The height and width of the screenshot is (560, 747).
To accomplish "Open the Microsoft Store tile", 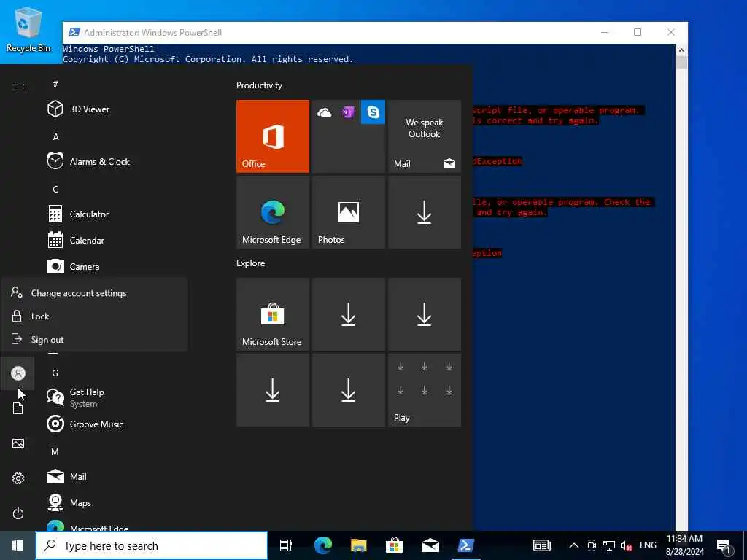I will (273, 314).
